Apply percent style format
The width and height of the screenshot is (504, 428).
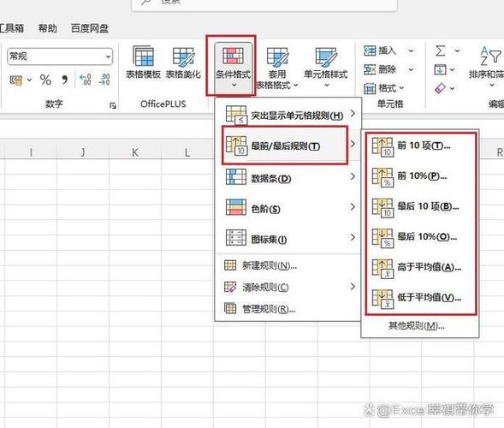click(x=45, y=80)
